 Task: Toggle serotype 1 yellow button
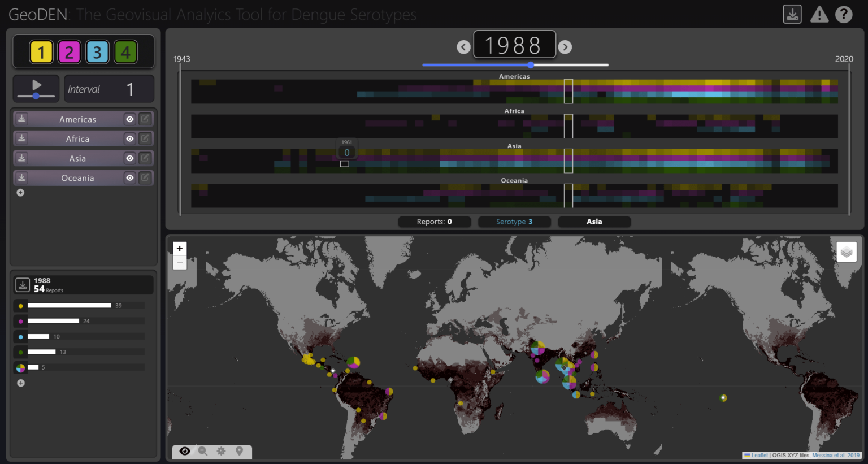pos(41,53)
